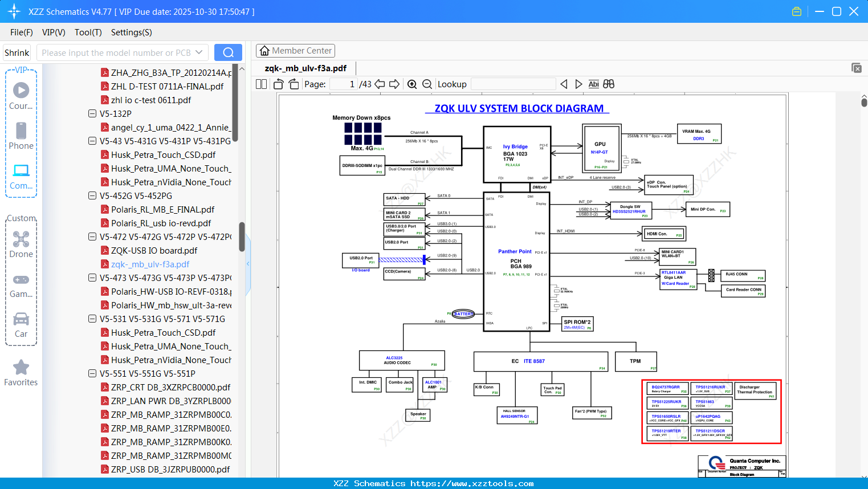Viewport: 868px width, 489px height.
Task: Click the file tree vertical scrollbar thumb
Action: click(242, 237)
